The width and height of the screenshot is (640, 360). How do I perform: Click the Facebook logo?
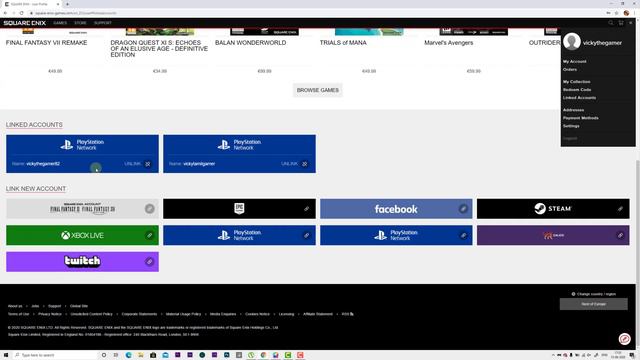tap(396, 209)
